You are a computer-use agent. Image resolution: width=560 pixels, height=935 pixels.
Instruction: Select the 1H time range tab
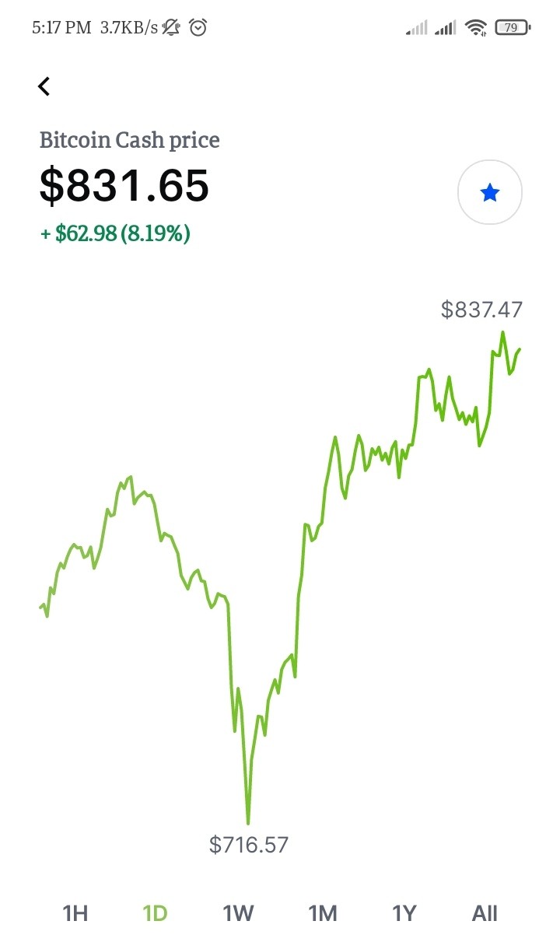[75, 913]
